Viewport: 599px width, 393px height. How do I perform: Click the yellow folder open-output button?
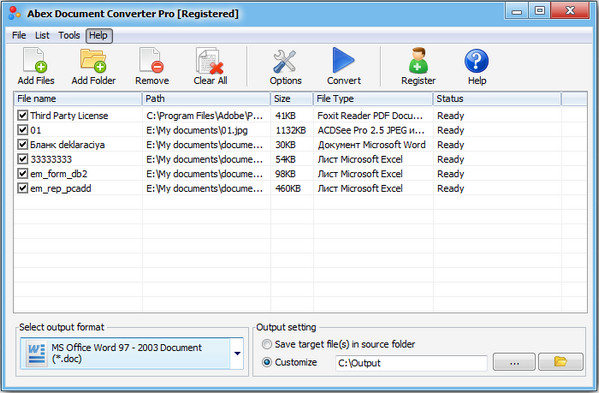(560, 362)
